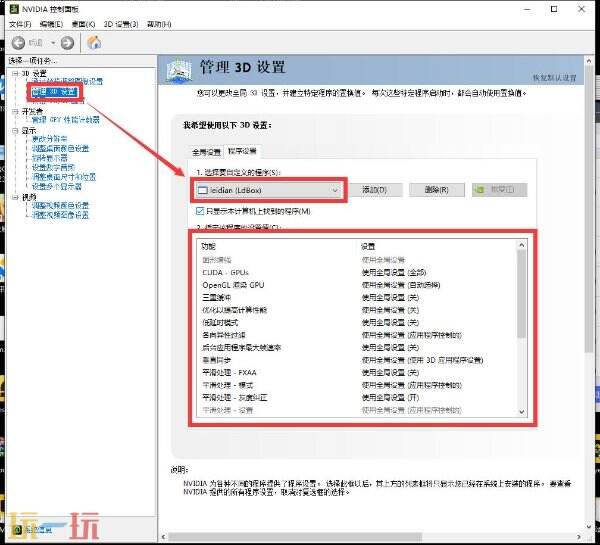Screen dimensions: 600x545
Task: Switch to the 程序设置 tab
Action: click(x=242, y=151)
